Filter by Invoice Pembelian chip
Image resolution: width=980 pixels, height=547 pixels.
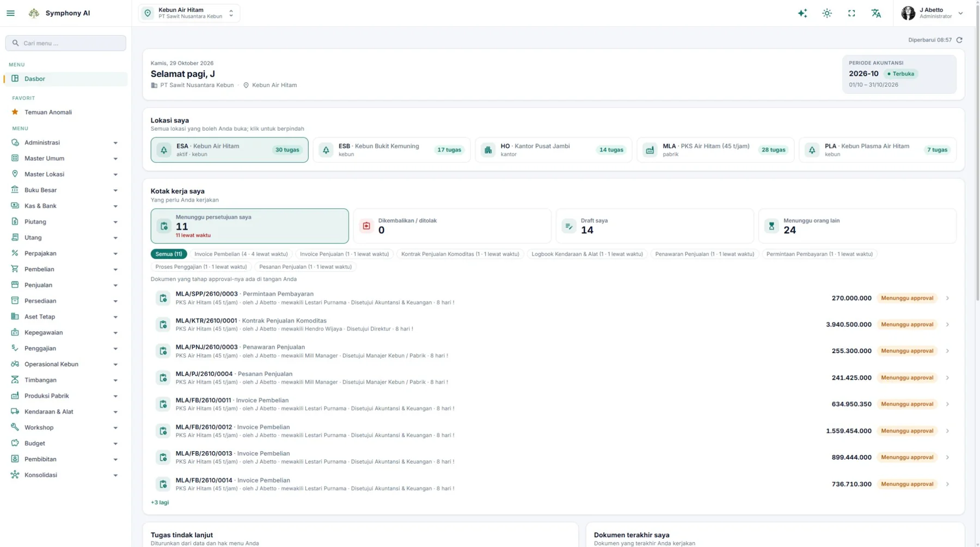click(241, 254)
